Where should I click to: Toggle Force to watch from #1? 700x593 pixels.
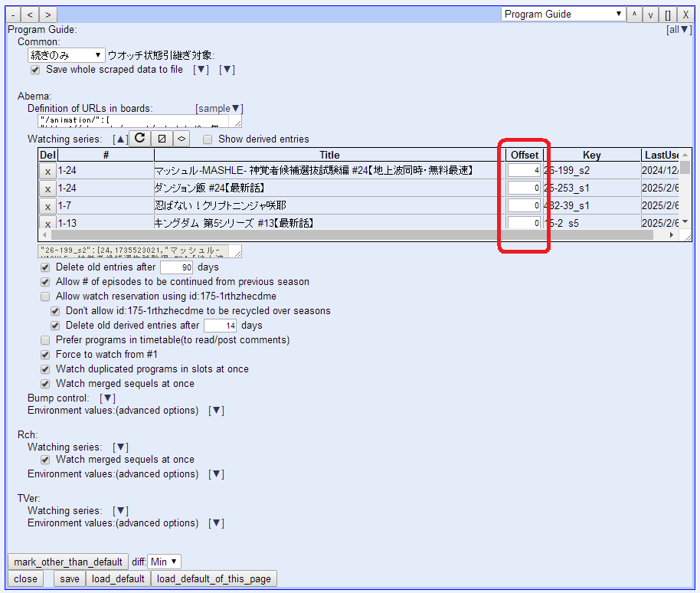[45, 355]
